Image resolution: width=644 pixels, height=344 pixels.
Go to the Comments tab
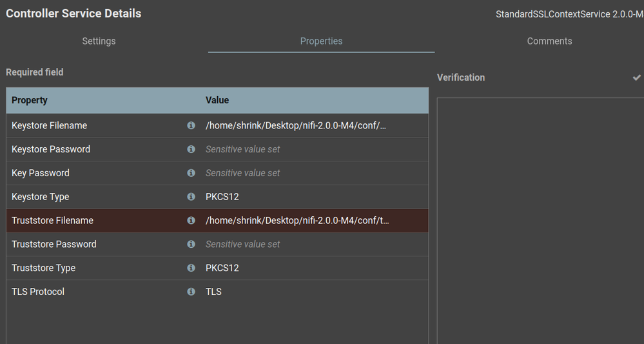click(x=549, y=41)
